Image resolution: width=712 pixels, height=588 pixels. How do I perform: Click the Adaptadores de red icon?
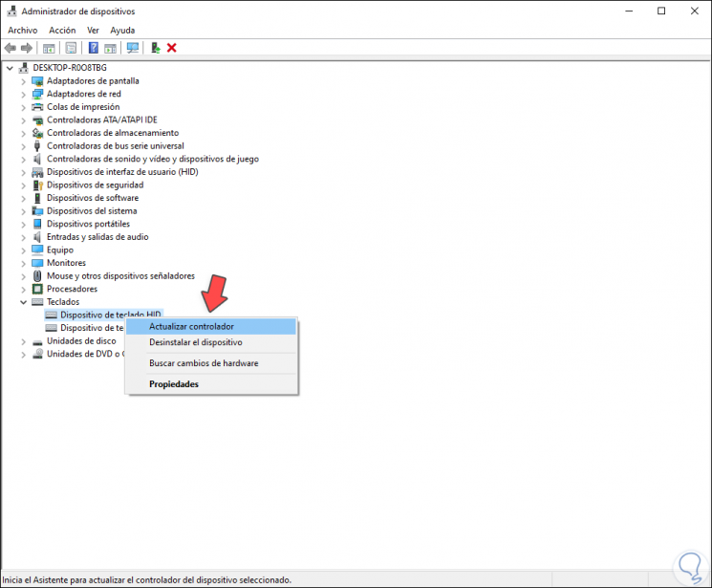(x=37, y=94)
